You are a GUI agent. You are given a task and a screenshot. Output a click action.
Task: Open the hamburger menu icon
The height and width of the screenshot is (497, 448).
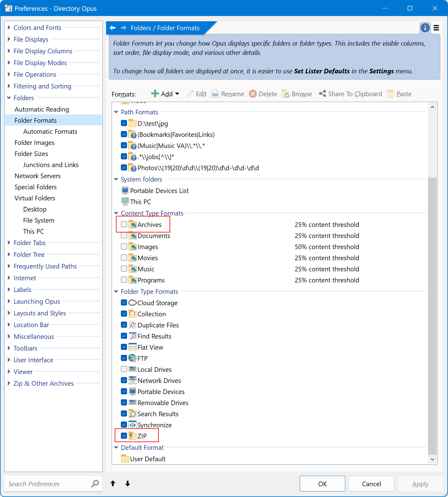(x=436, y=28)
